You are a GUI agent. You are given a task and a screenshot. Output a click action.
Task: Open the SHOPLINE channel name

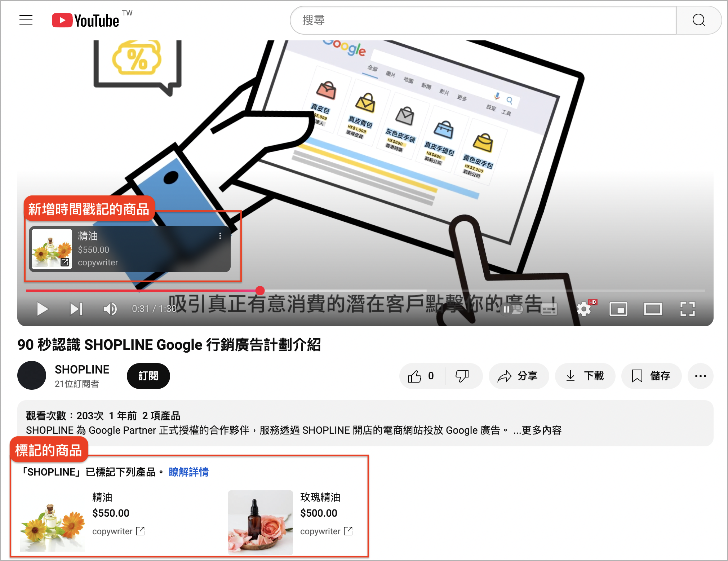82,370
